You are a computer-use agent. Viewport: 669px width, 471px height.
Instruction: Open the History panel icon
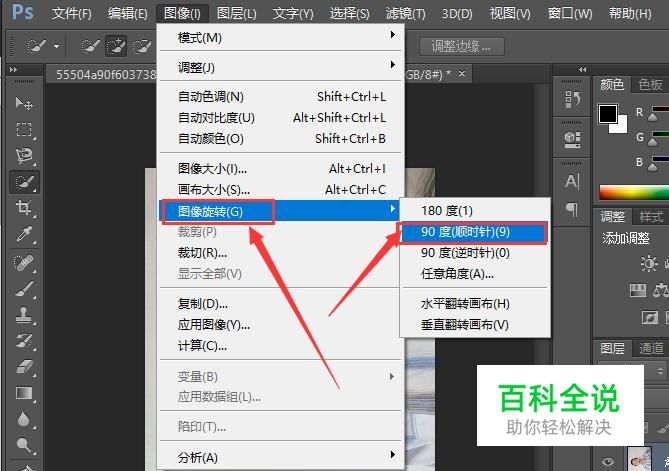pos(573,99)
